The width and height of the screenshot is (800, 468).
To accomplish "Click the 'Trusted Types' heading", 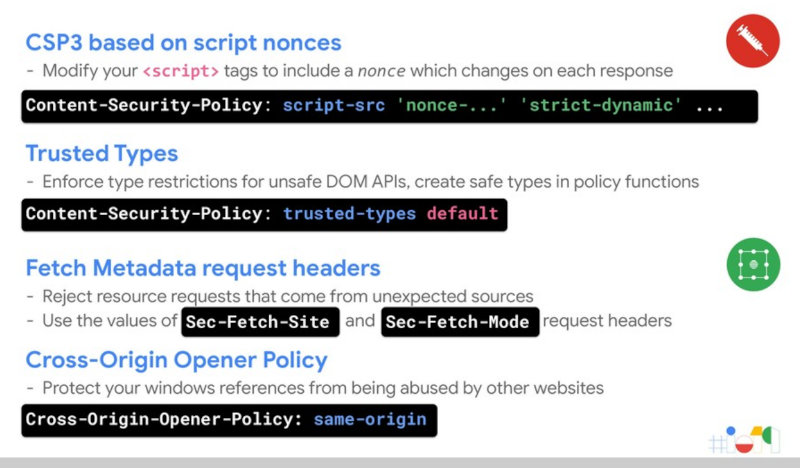I will point(101,153).
